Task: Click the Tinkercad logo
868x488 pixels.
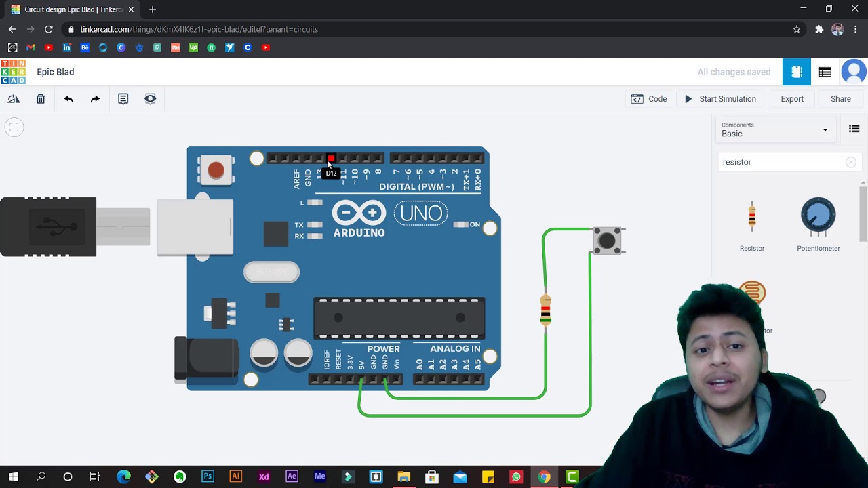Action: (x=13, y=72)
